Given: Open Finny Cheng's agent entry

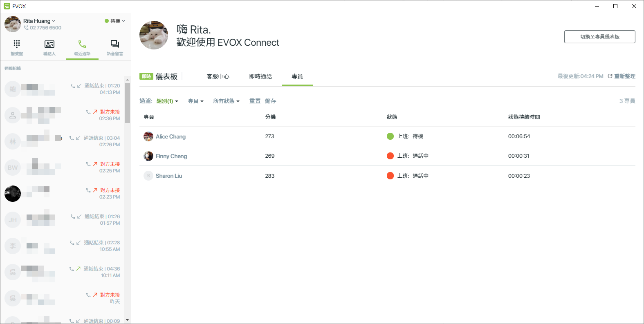Looking at the screenshot, I should (x=171, y=156).
